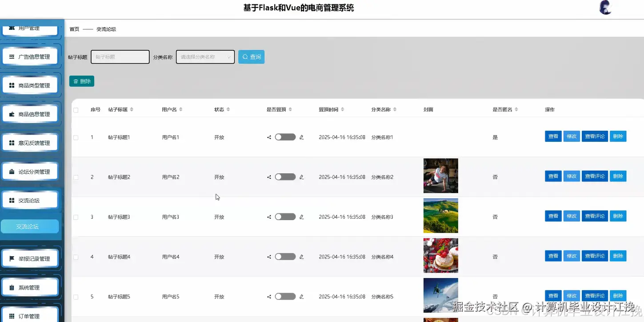Check the select-all header checkbox
This screenshot has width=644, height=322.
(x=76, y=110)
